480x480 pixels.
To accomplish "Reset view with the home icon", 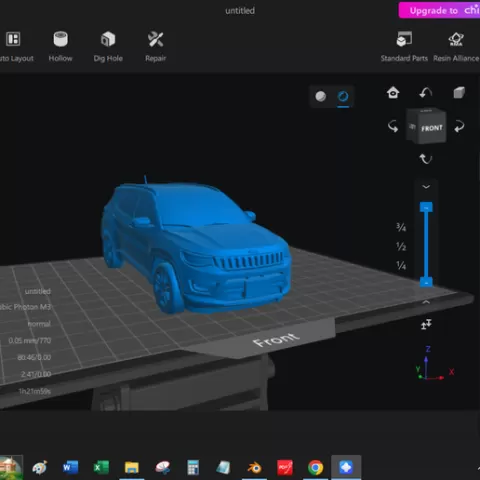I will (x=393, y=93).
